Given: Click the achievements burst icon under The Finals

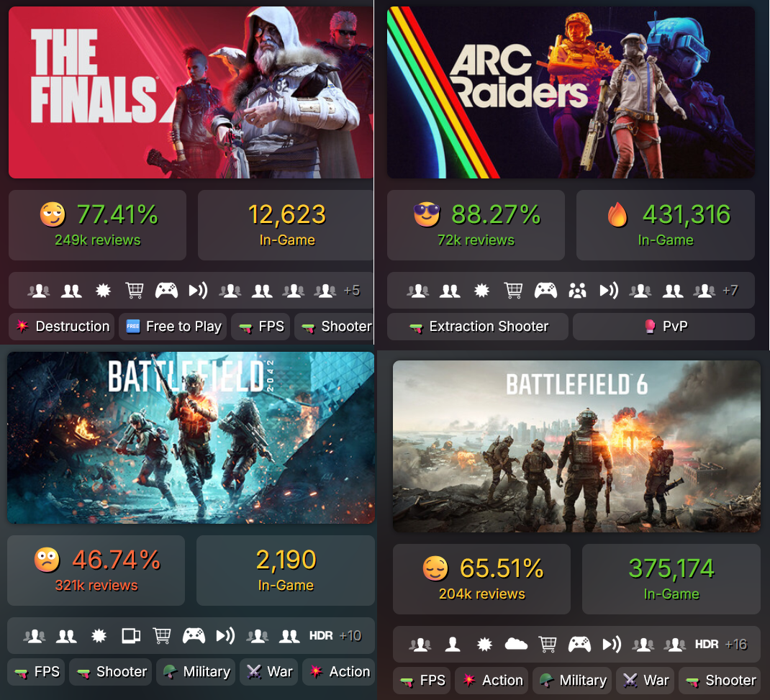Looking at the screenshot, I should [x=103, y=291].
